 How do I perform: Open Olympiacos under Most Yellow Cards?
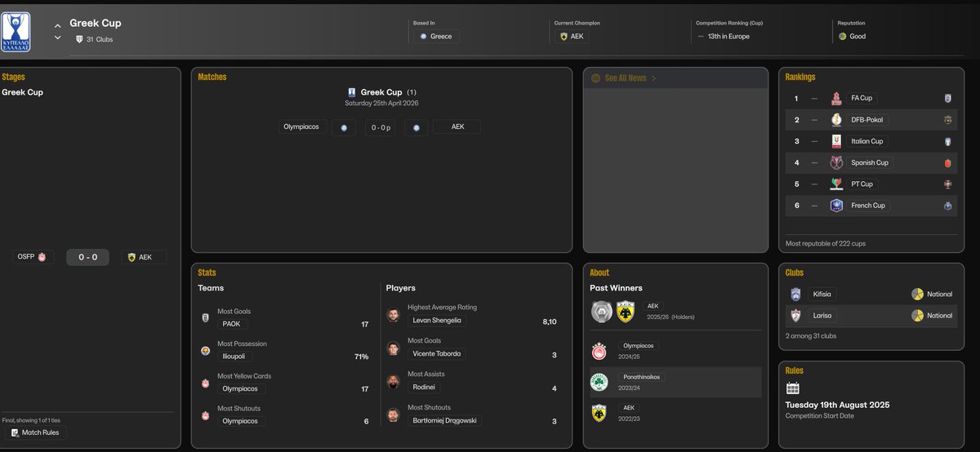[x=240, y=388]
